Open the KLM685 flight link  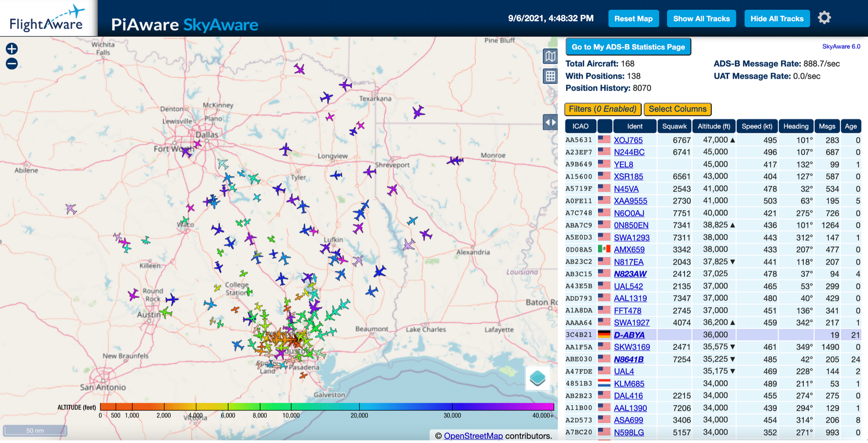pyautogui.click(x=629, y=384)
